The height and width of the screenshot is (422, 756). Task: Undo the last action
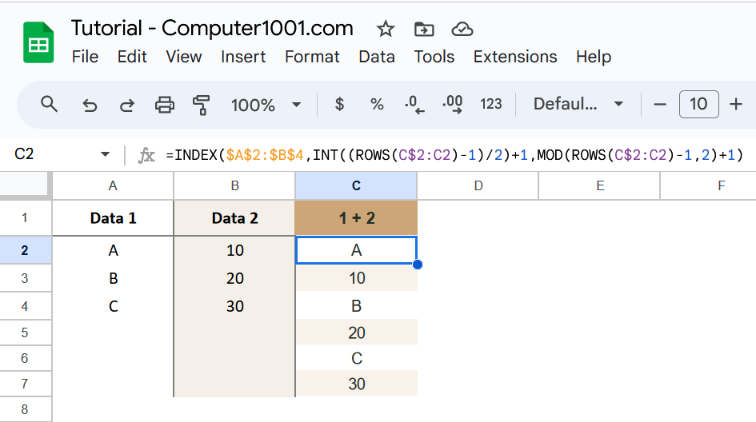coord(89,105)
